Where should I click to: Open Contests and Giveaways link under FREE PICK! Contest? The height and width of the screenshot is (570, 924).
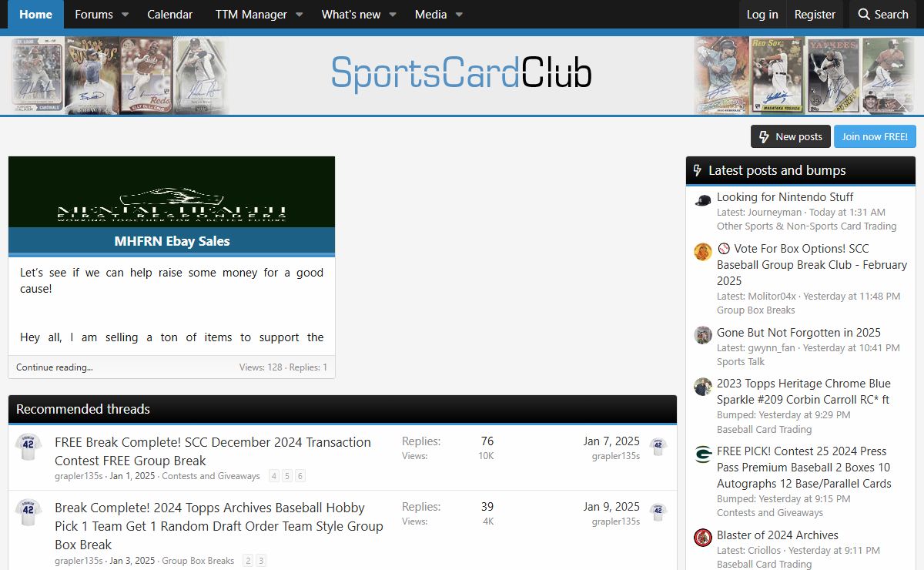[x=770, y=513]
